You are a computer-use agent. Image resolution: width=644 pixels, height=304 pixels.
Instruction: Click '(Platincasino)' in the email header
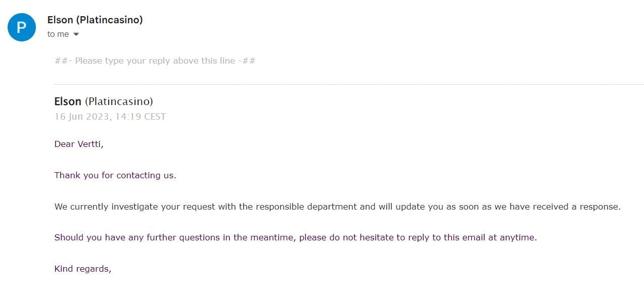pos(109,20)
